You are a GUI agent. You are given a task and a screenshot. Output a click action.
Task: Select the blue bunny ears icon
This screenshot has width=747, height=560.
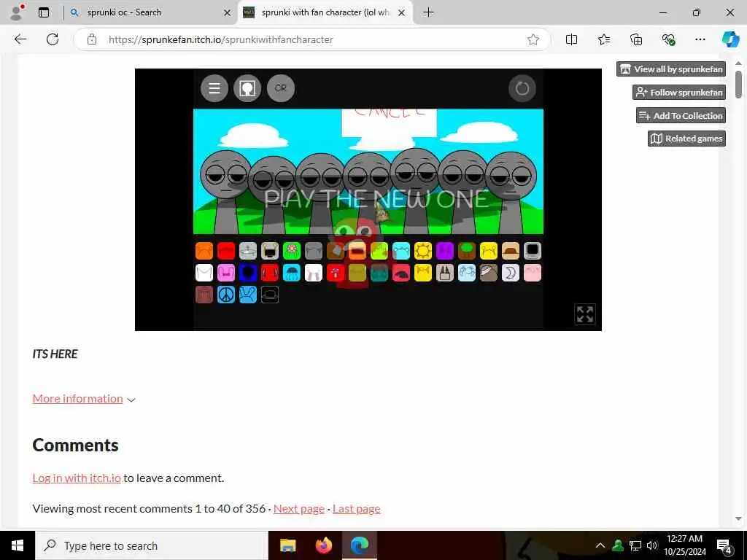point(248,295)
